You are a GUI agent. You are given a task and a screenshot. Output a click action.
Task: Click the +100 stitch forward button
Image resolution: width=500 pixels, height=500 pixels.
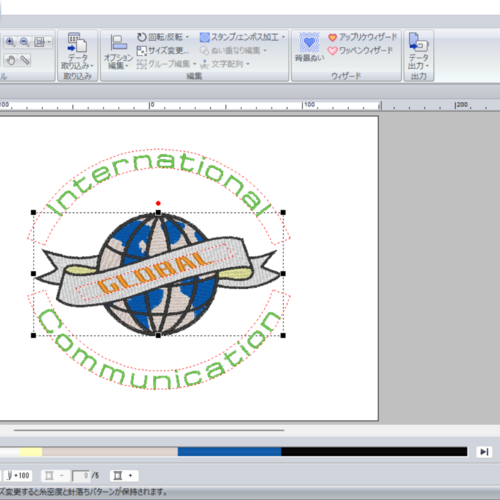(18, 475)
